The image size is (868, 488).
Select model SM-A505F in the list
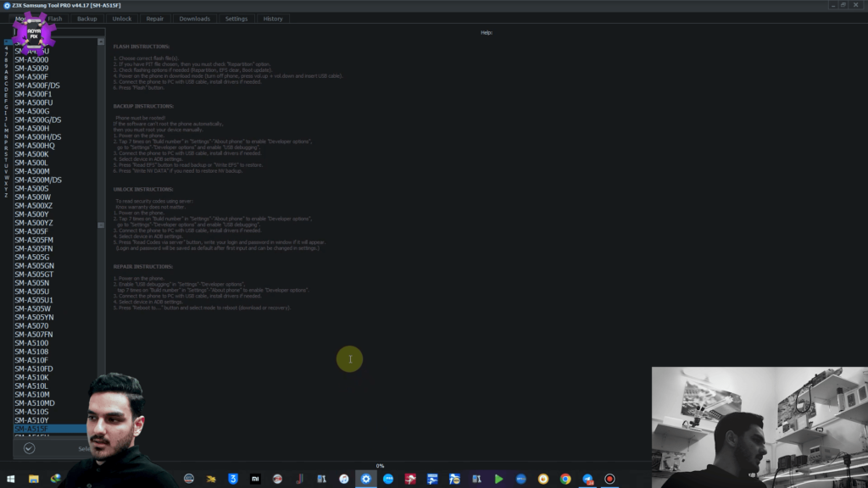(31, 231)
